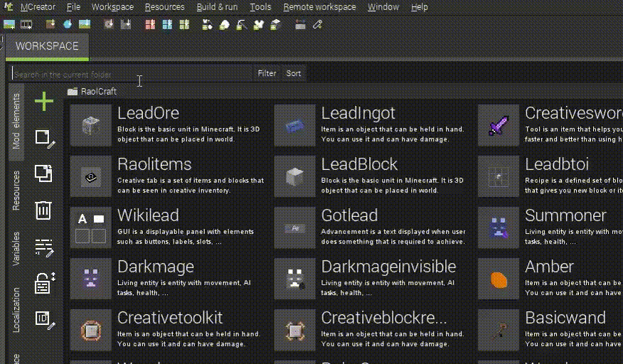Viewport: 623px width, 364px height.
Task: Open the Variables vertical tab
Action: 16,249
